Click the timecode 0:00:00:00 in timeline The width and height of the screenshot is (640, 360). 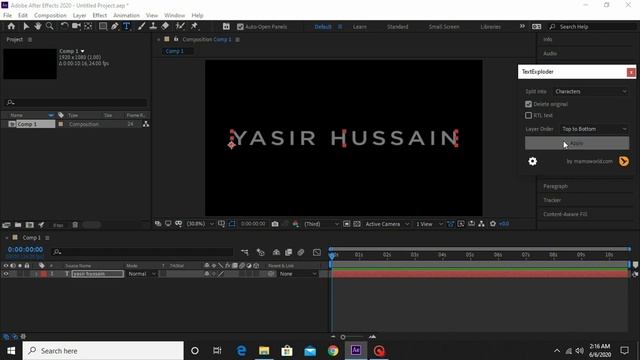click(x=25, y=249)
